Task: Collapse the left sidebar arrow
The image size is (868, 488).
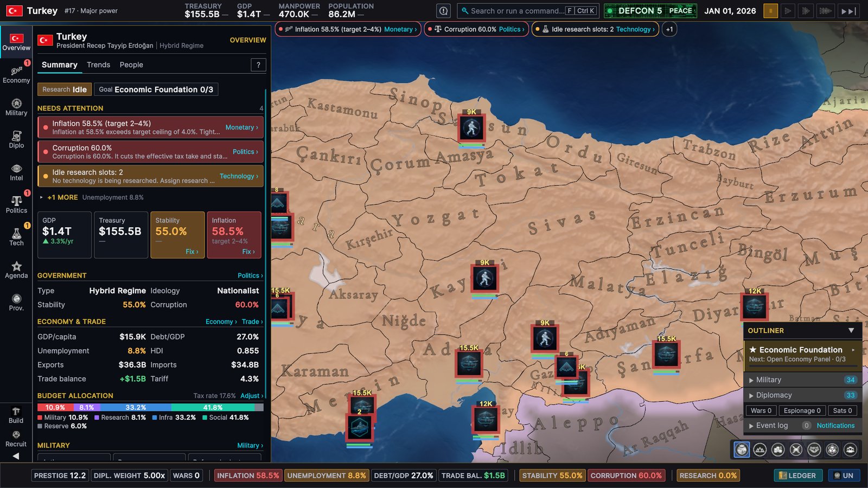Action: (x=16, y=456)
